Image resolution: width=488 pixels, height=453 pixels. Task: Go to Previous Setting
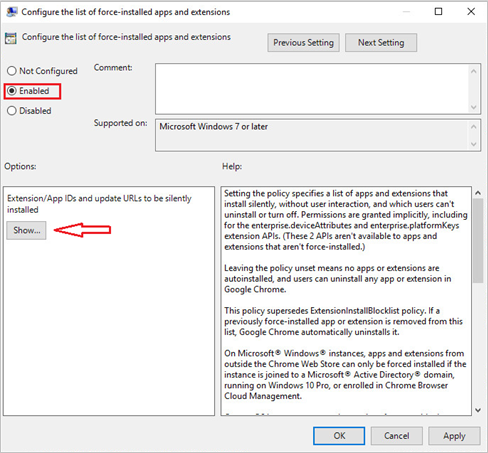[303, 43]
